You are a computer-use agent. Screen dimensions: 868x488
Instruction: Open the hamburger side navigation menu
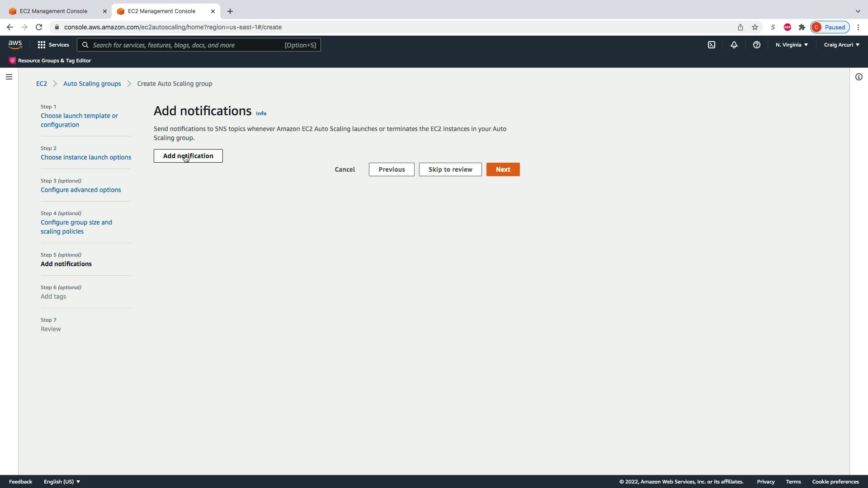[9, 77]
